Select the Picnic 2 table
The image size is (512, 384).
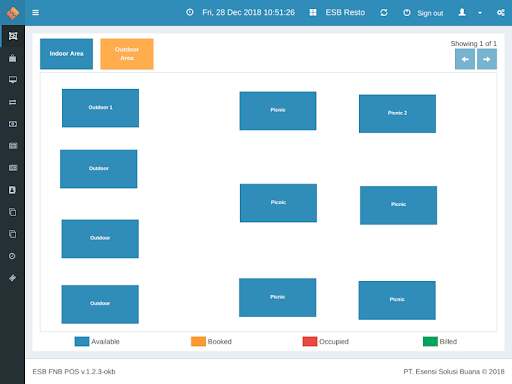tap(397, 114)
